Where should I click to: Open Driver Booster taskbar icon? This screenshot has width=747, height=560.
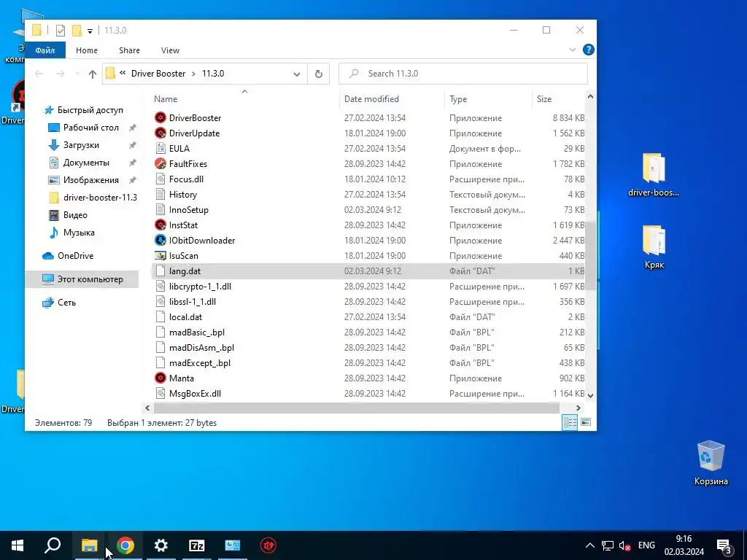click(x=268, y=545)
